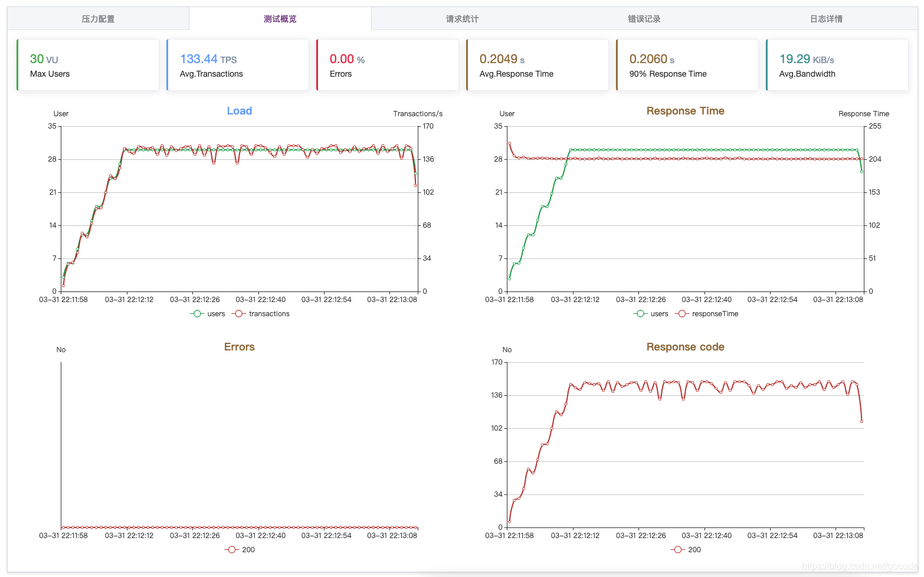
Task: Open the 日志详情 tab
Action: (x=826, y=19)
